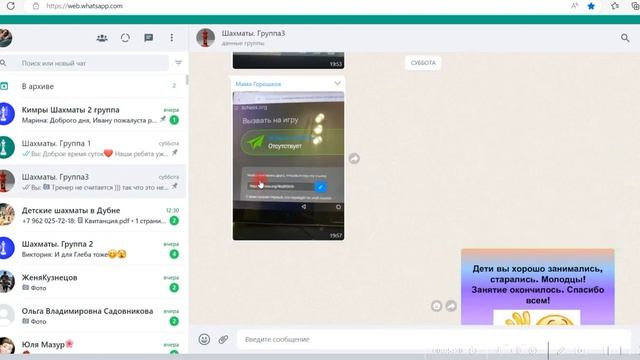Open the Шахматы. Группа 2 chat

pos(93,248)
